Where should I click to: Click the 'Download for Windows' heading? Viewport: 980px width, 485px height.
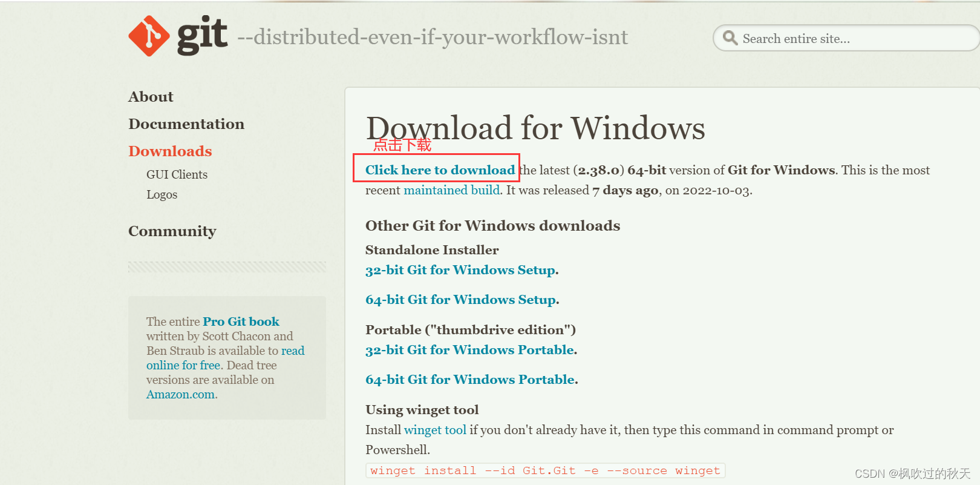click(535, 128)
